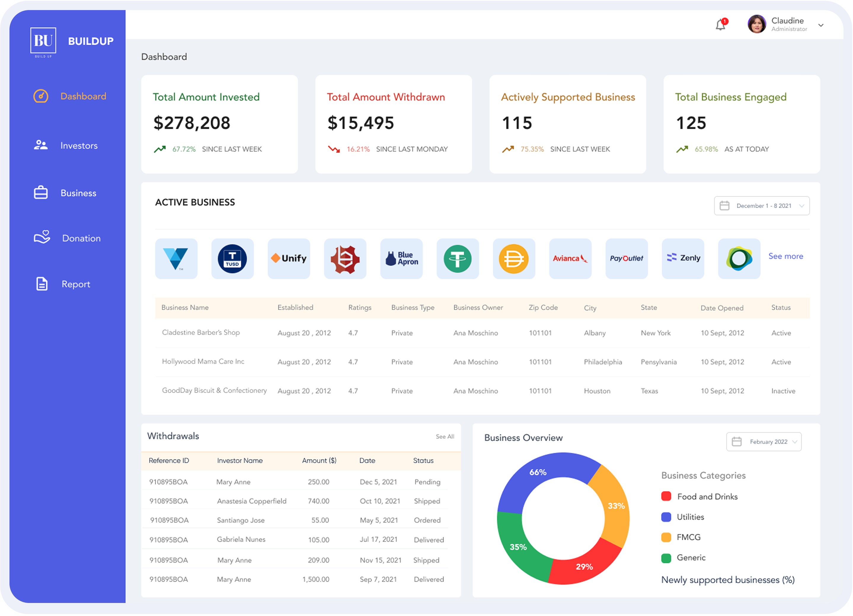Image resolution: width=853 pixels, height=616 pixels.
Task: Expand the February 2022 date selector
Action: (764, 442)
